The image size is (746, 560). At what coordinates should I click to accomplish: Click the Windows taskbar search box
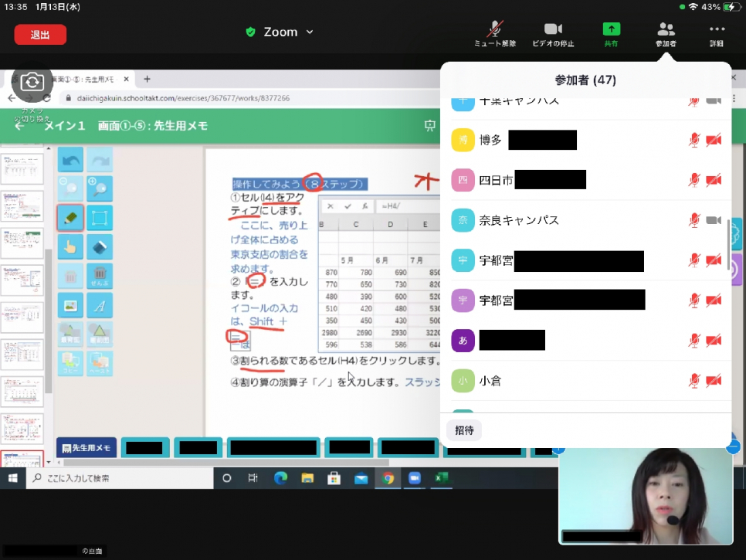pos(120,478)
